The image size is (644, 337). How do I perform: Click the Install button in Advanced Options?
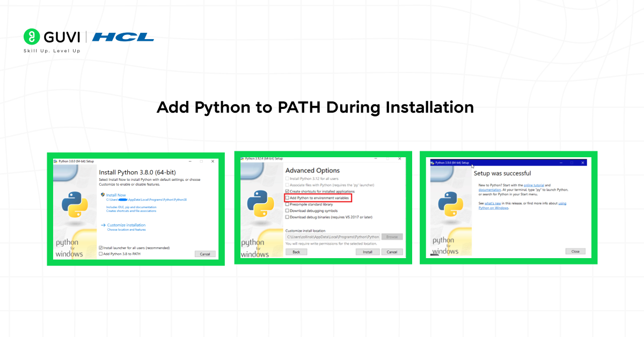368,252
